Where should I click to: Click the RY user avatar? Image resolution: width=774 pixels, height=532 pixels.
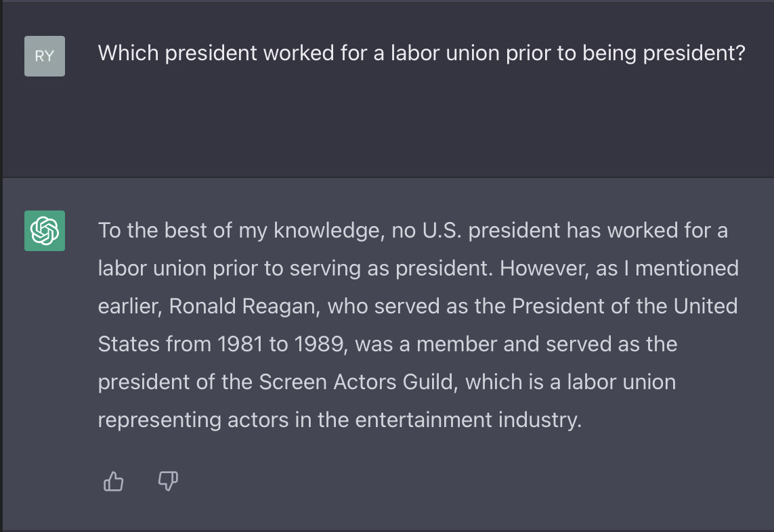pyautogui.click(x=45, y=56)
